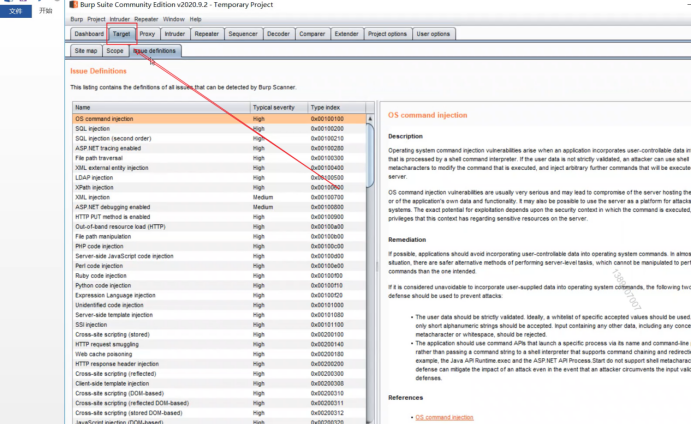Open the Repeater menu
The image size is (691, 425).
click(x=146, y=19)
